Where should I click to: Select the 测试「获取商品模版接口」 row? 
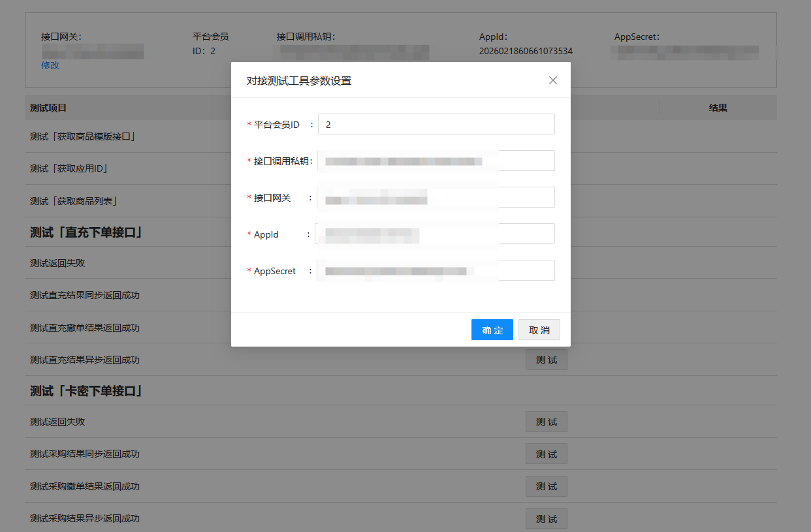82,136
